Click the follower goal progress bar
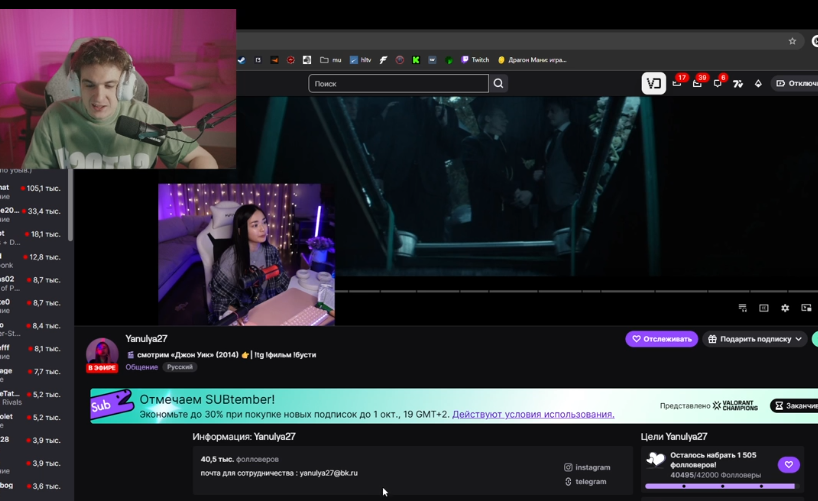 pos(722,486)
